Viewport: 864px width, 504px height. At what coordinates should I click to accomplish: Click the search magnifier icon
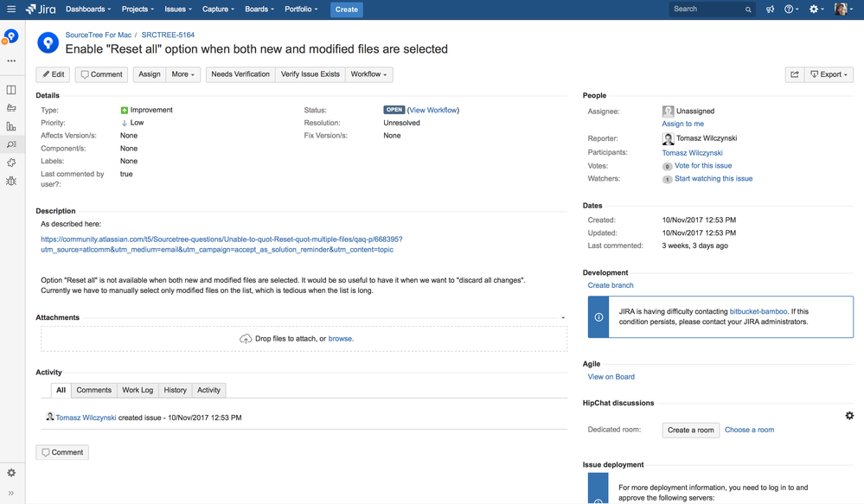(748, 10)
